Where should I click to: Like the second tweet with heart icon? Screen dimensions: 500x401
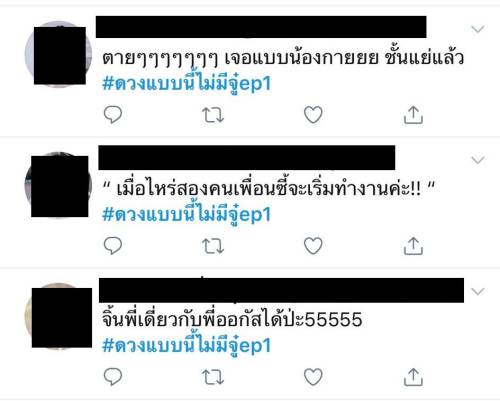click(313, 246)
